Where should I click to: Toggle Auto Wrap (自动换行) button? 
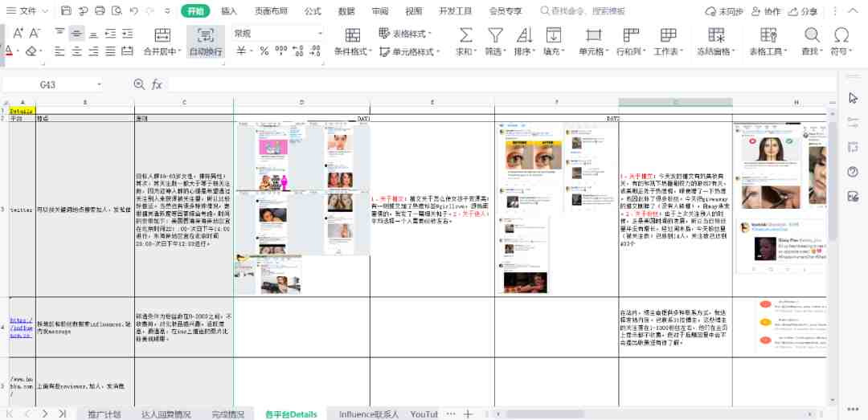(206, 42)
